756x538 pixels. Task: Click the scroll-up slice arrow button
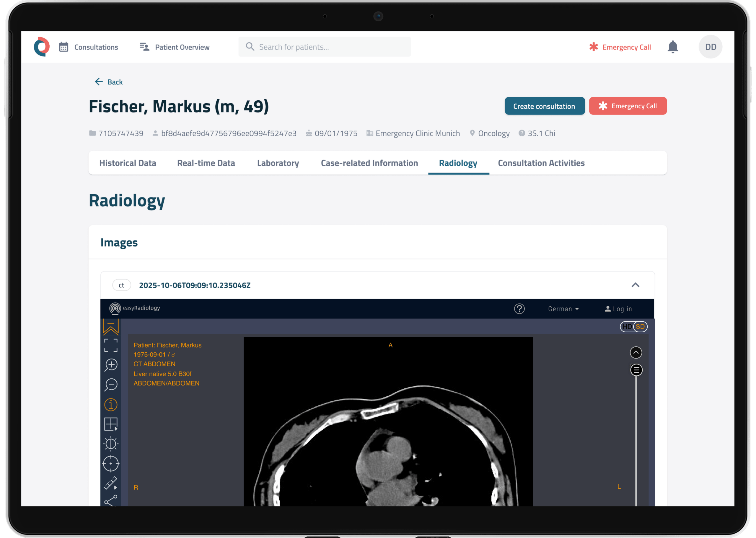[x=636, y=352]
